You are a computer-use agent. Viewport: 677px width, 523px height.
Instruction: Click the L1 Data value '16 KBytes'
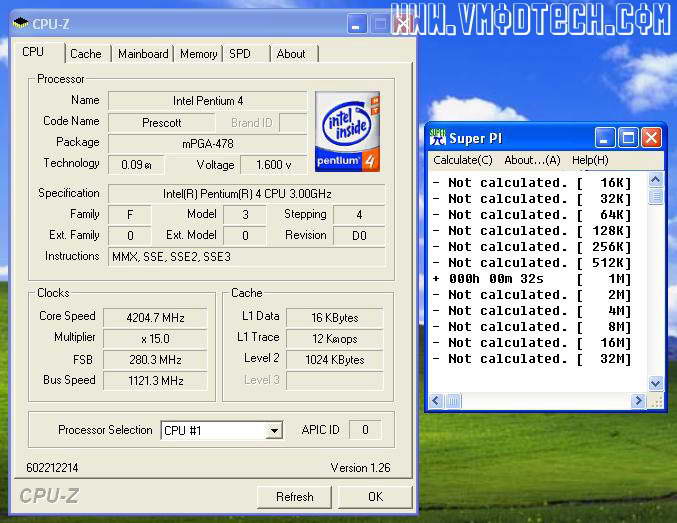tap(335, 318)
